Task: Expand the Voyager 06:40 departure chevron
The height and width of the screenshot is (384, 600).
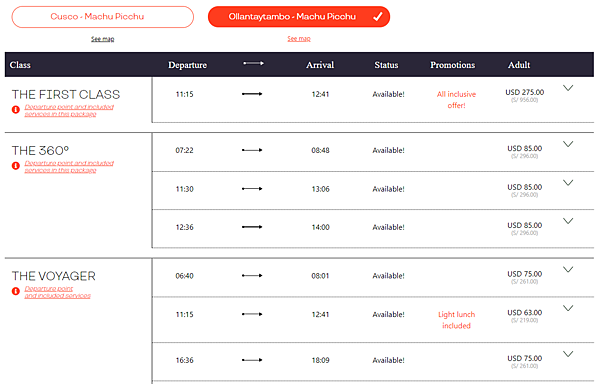Action: 568,270
